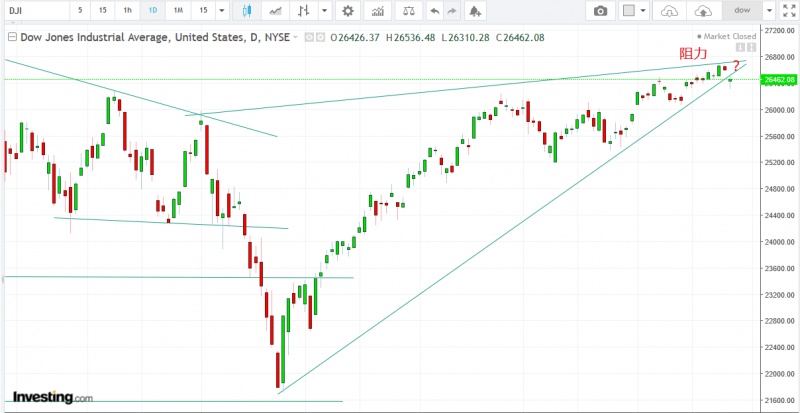Open the dropdown arrow next to dow
800x413 pixels.
coord(767,11)
